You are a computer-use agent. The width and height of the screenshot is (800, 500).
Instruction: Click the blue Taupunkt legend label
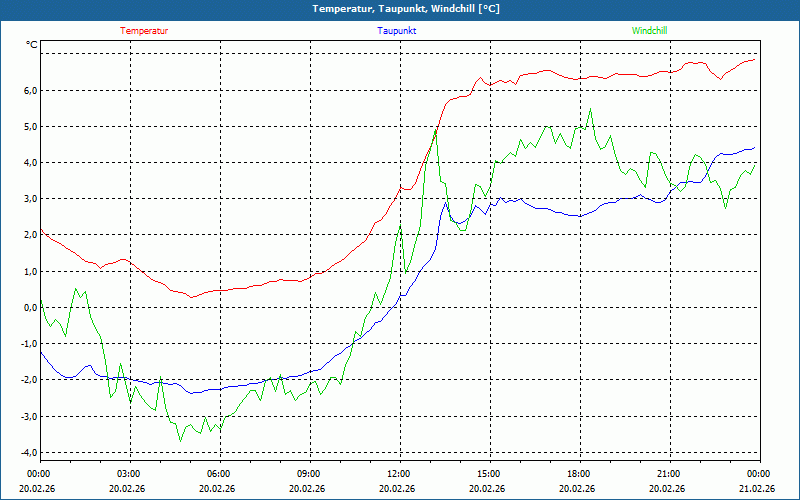click(x=396, y=31)
